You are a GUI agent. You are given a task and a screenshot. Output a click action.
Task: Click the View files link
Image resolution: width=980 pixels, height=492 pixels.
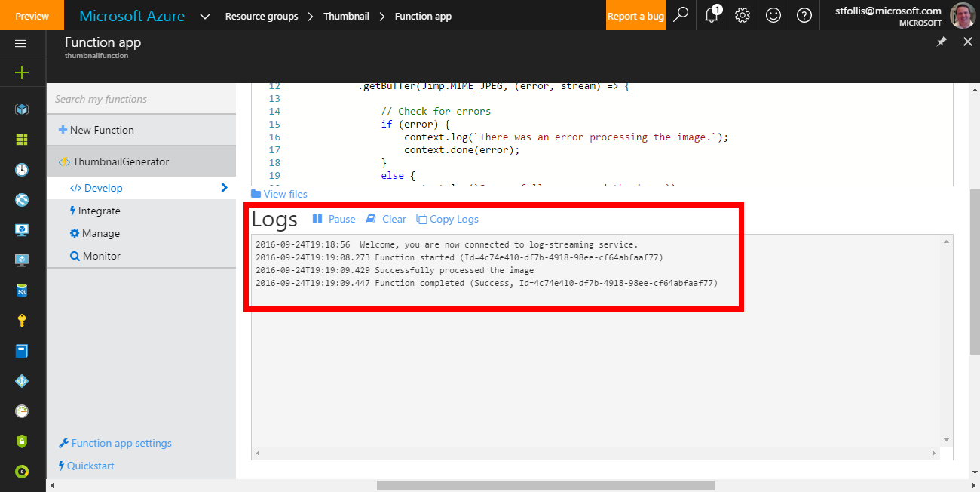pyautogui.click(x=279, y=194)
